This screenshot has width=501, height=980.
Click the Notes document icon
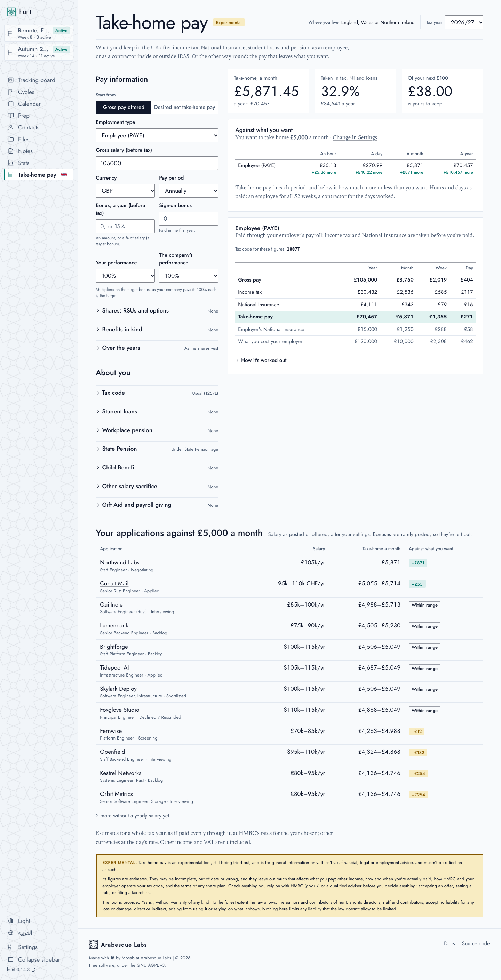click(11, 151)
